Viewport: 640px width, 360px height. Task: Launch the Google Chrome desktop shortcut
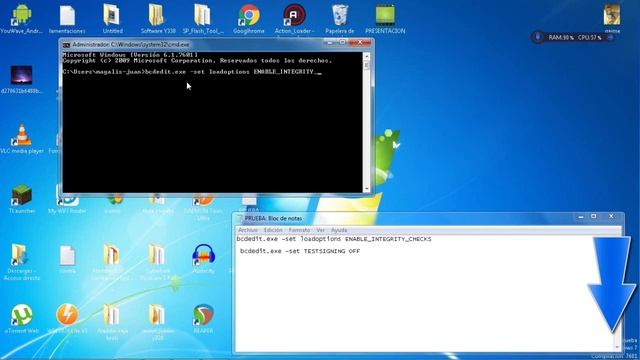[x=249, y=16]
